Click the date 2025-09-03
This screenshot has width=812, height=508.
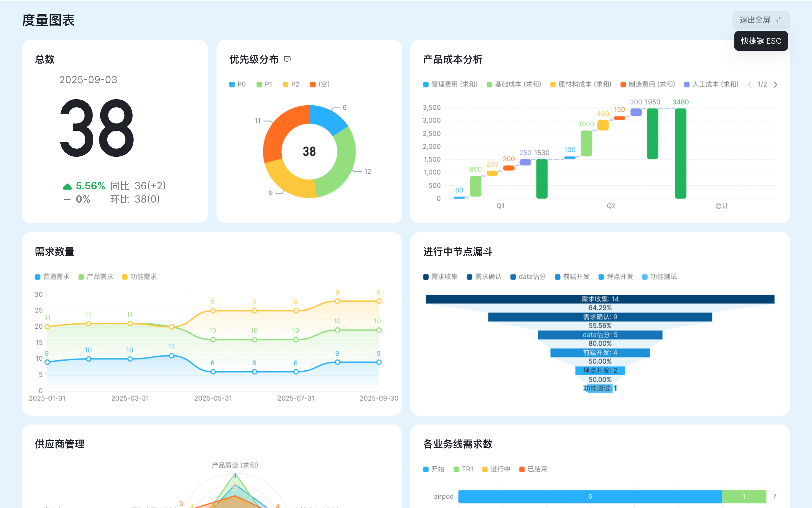88,80
